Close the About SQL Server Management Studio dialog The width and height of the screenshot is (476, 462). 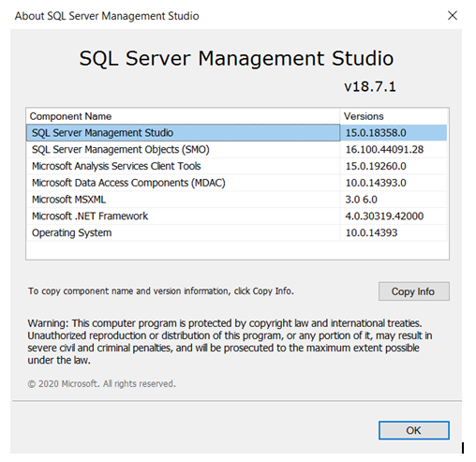coord(453,15)
